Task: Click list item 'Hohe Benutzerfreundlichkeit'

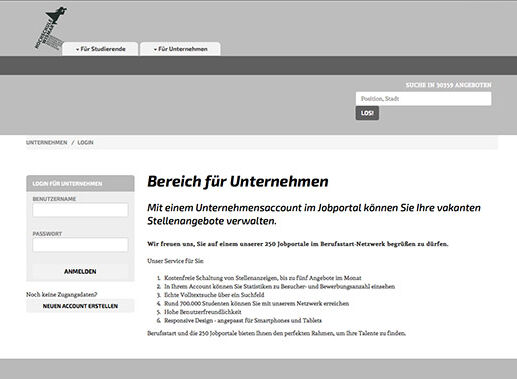Action: click(x=203, y=312)
